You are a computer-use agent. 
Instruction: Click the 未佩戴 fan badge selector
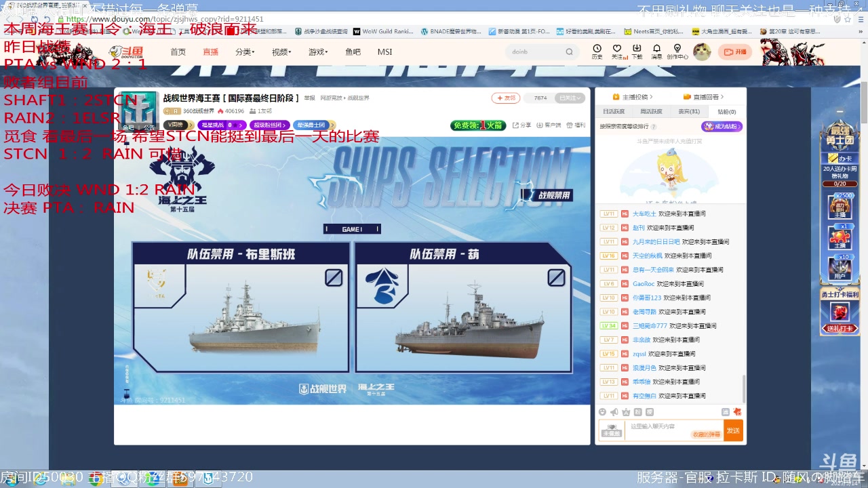[612, 430]
